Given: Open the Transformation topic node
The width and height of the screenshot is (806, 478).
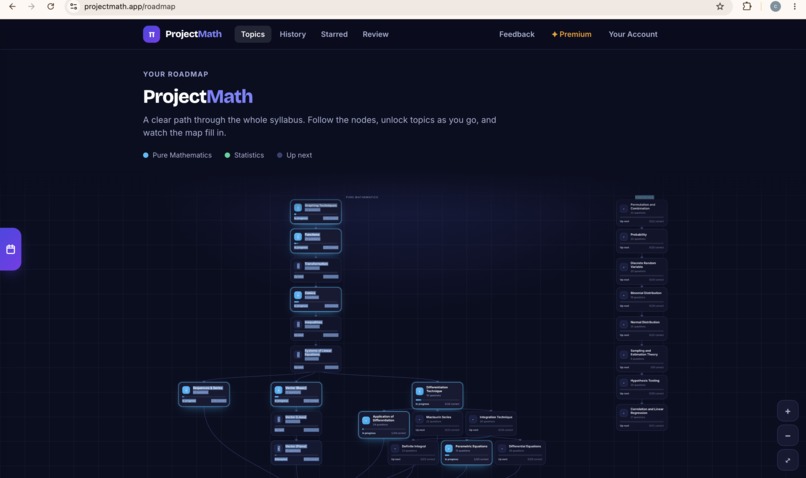Looking at the screenshot, I should (316, 270).
